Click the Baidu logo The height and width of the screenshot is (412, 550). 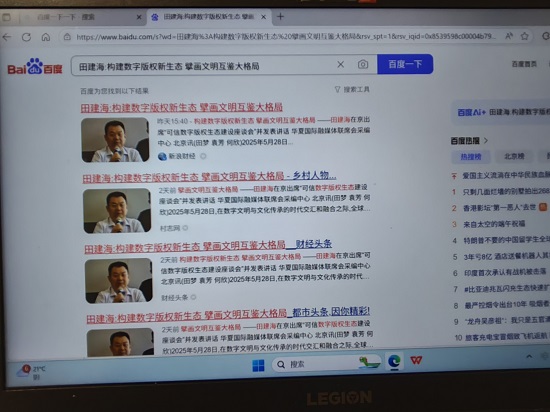click(x=35, y=67)
